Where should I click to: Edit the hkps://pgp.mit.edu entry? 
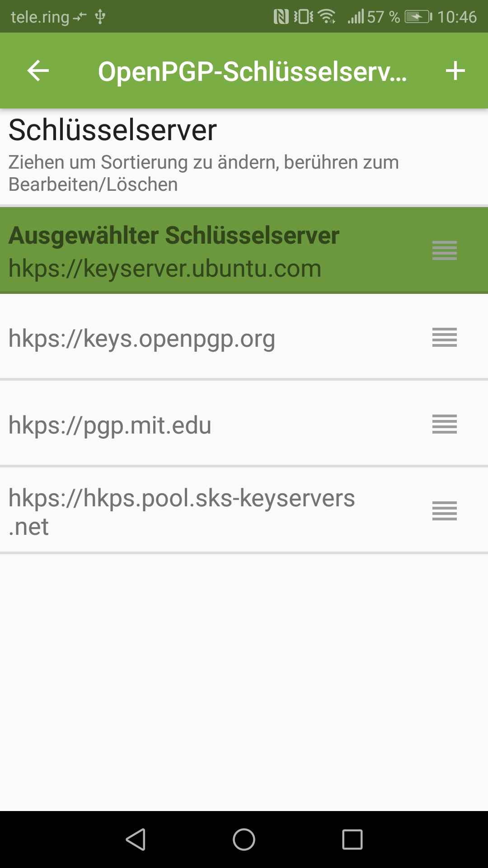coord(110,425)
